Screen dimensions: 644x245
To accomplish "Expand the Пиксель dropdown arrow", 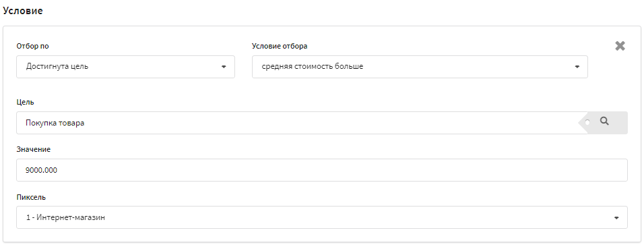I will click(x=616, y=218).
